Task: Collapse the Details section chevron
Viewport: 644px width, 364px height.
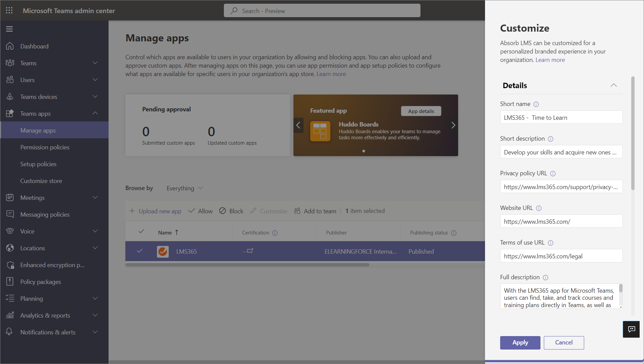Action: pyautogui.click(x=614, y=85)
